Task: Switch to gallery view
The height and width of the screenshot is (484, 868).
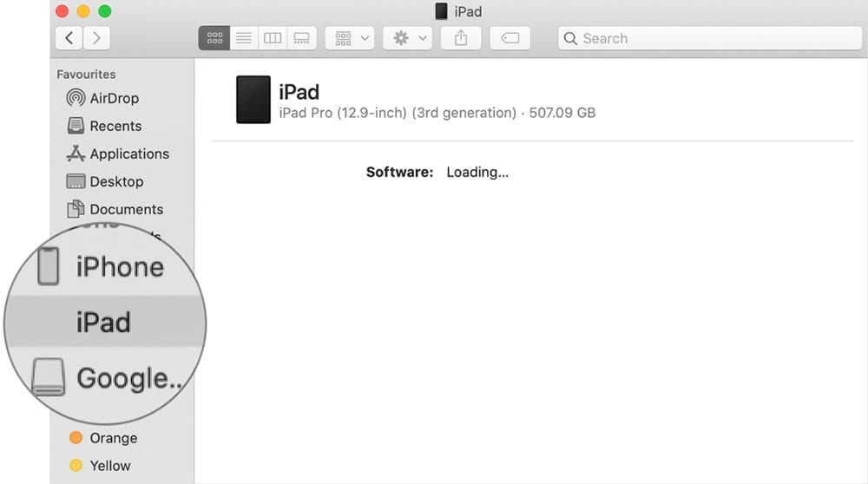Action: (x=302, y=38)
